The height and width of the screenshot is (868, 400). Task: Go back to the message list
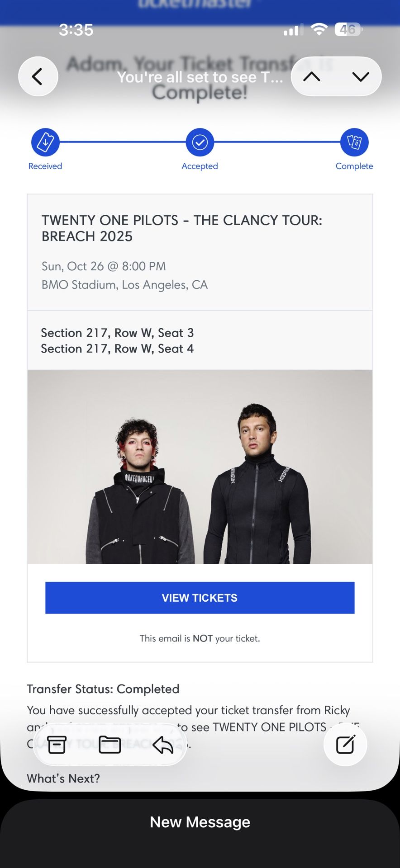point(38,76)
